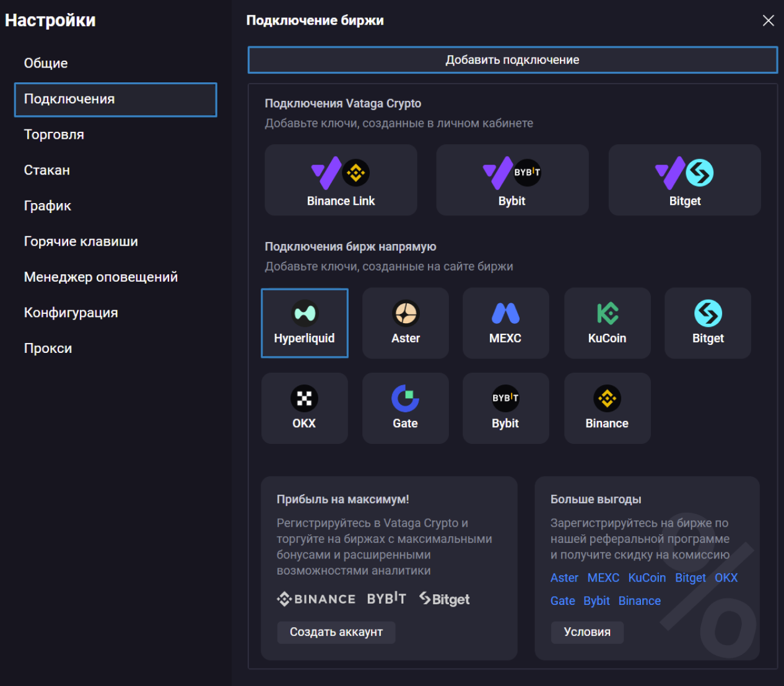Viewport: 784px width, 686px height.
Task: Click the Условия button
Action: tap(587, 632)
